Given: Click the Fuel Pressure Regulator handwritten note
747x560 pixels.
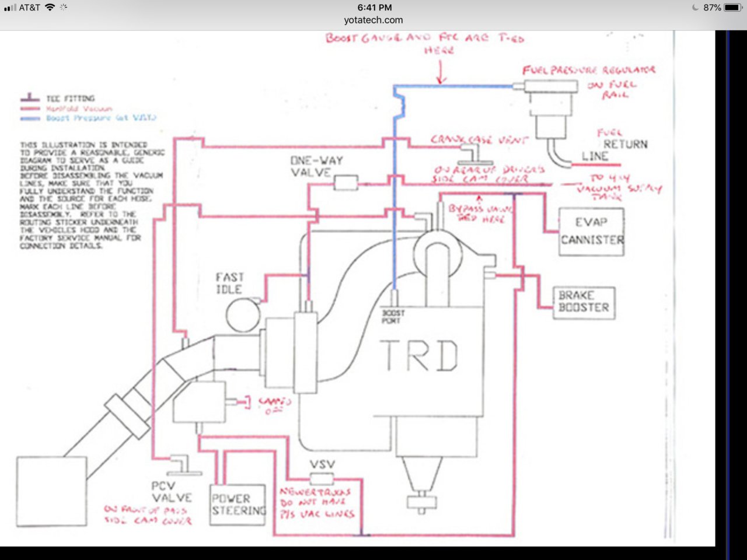Looking at the screenshot, I should (x=589, y=82).
